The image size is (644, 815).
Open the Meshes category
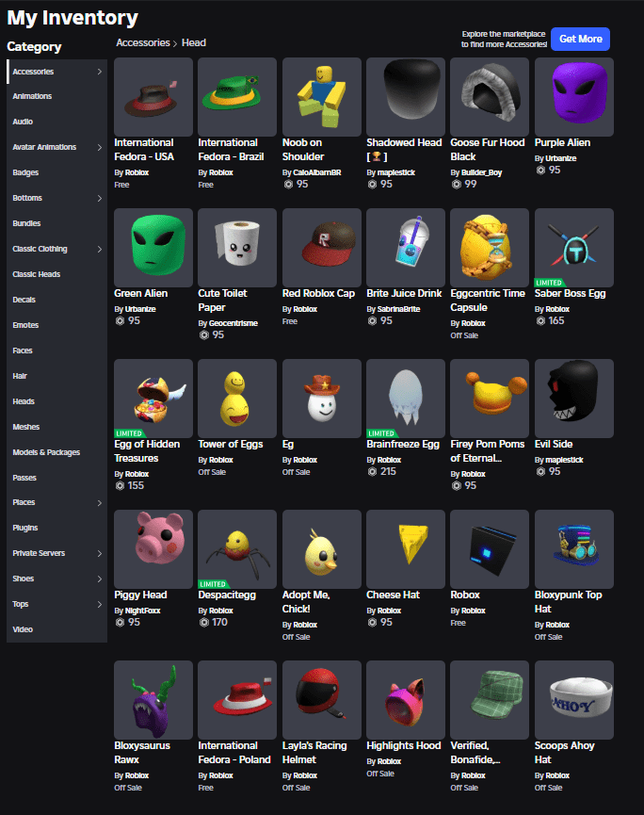coord(57,427)
